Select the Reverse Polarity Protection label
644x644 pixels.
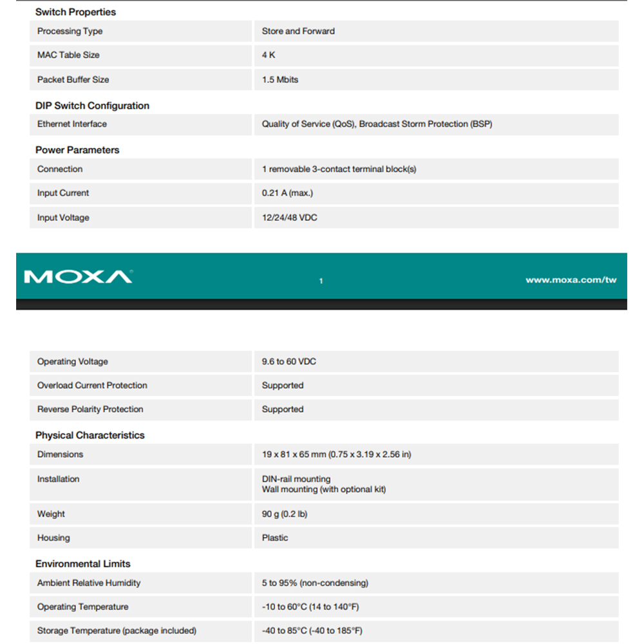click(90, 409)
